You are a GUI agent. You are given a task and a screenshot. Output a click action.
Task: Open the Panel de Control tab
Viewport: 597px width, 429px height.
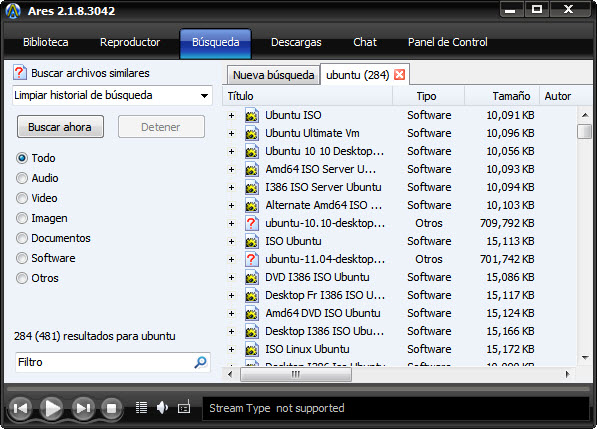pyautogui.click(x=448, y=42)
